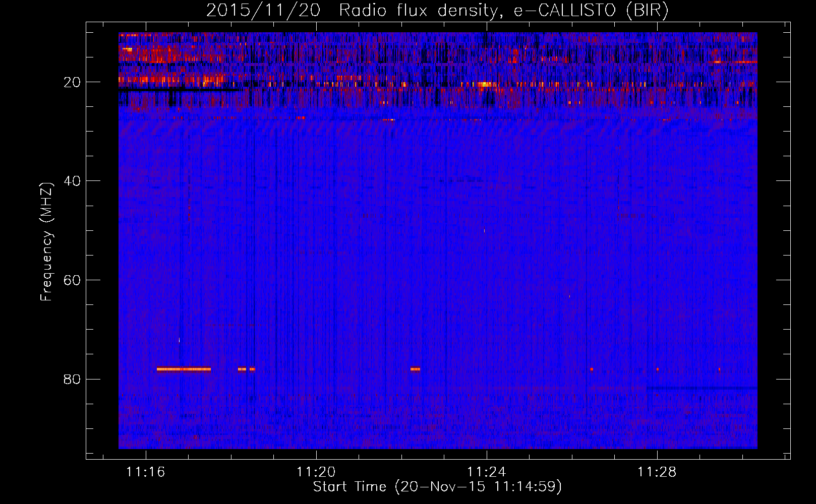Click the '60' frequency tick label
This screenshot has width=816, height=504.
pyautogui.click(x=72, y=280)
